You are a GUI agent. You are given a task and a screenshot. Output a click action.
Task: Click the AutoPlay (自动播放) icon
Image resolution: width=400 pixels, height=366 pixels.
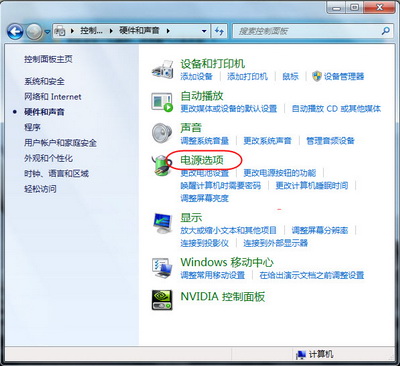pos(162,102)
